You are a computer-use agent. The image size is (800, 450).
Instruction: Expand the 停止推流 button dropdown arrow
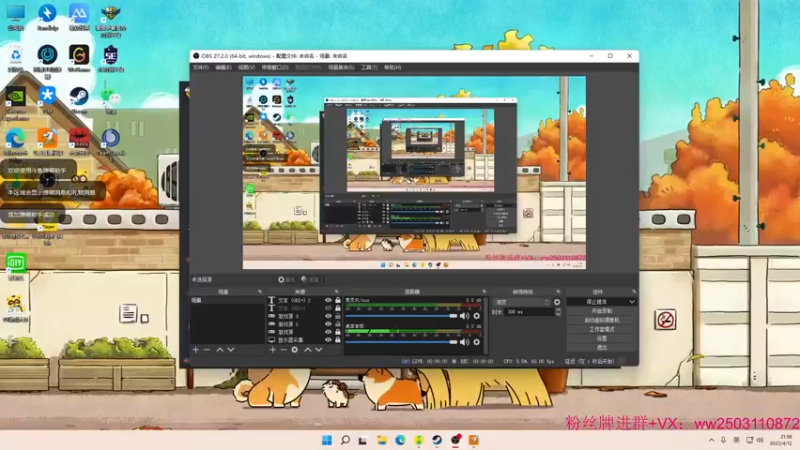632,302
